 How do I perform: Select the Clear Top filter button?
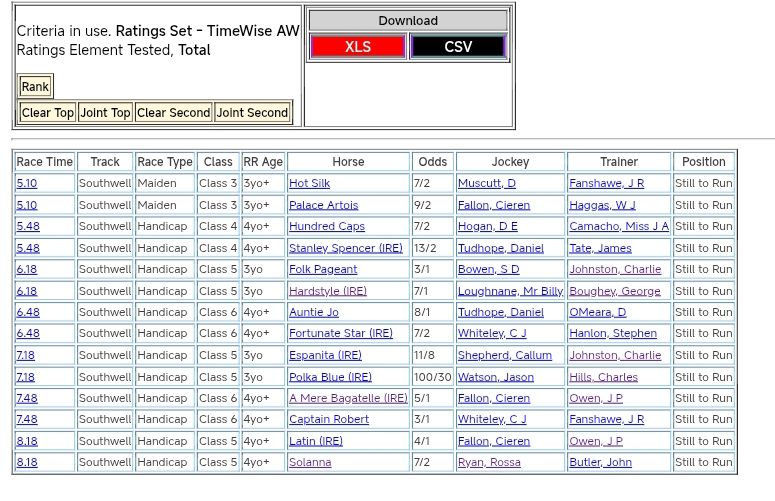tap(48, 113)
